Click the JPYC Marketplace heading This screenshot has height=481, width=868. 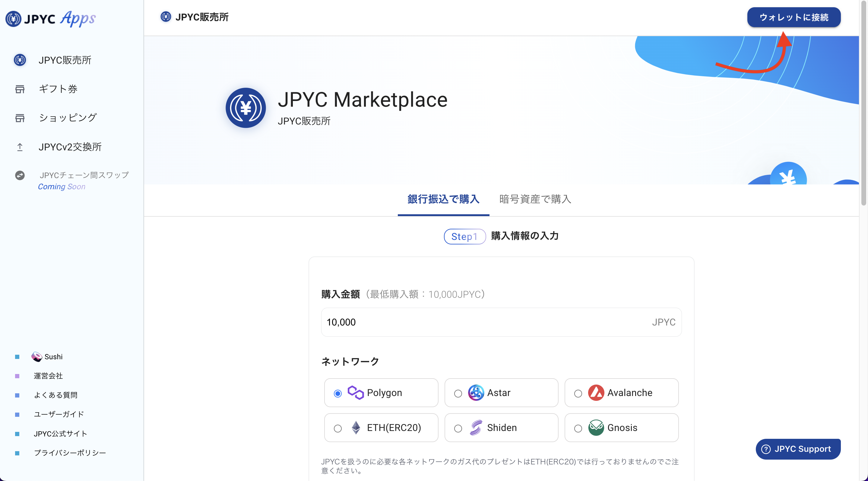[x=363, y=100]
